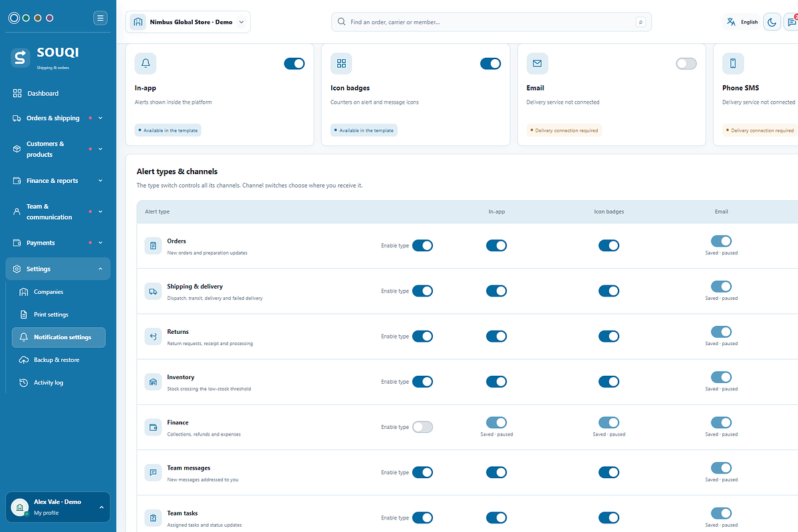
Task: Click the Activity log history icon
Action: pyautogui.click(x=24, y=382)
